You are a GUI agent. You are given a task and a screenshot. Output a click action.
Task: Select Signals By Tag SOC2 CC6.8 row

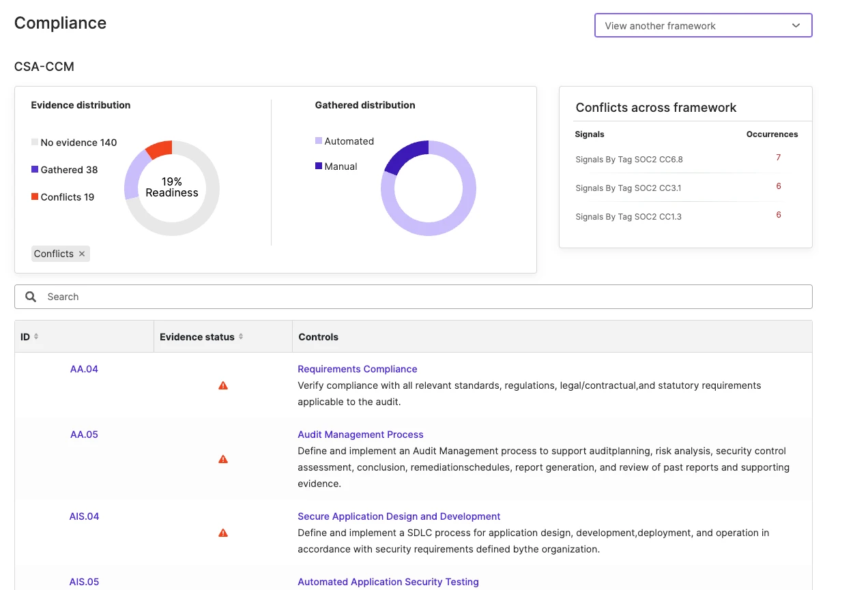point(628,160)
